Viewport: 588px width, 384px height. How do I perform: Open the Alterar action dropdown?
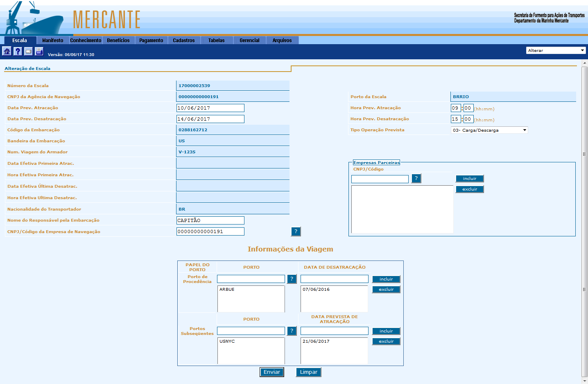click(x=556, y=50)
